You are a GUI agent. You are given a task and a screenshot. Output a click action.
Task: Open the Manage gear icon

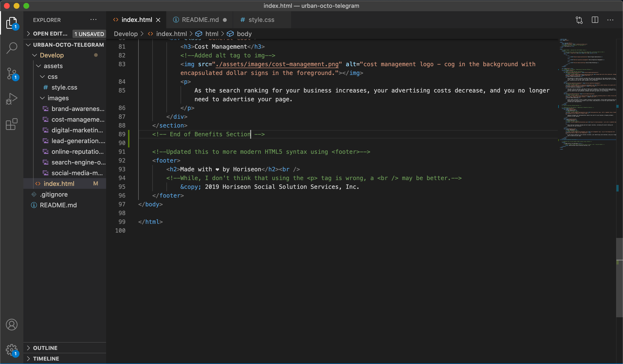pyautogui.click(x=12, y=350)
